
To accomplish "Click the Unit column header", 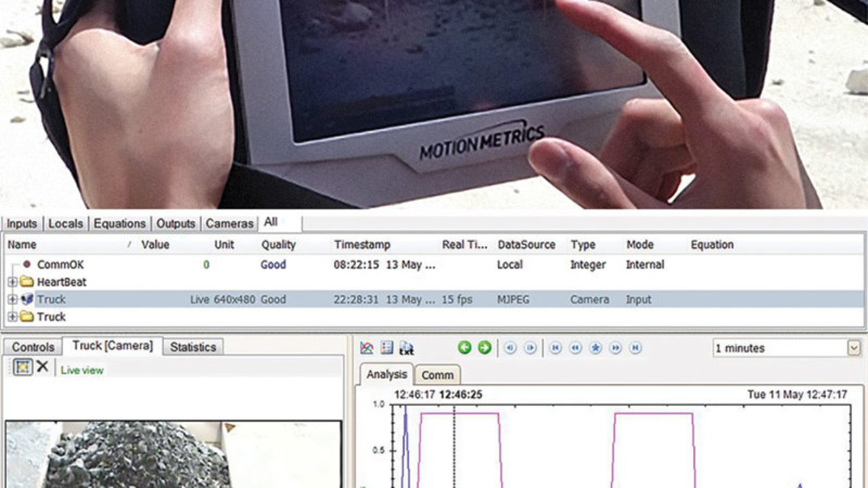I will click(224, 245).
